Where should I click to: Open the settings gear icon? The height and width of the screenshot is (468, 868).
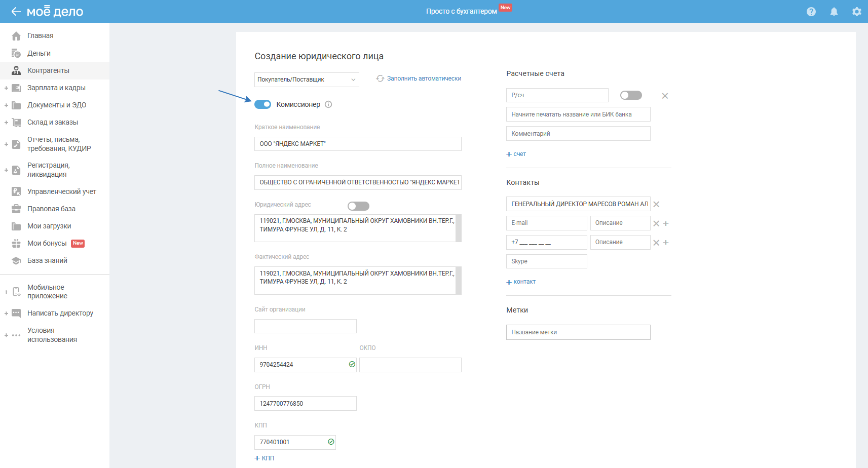(857, 12)
